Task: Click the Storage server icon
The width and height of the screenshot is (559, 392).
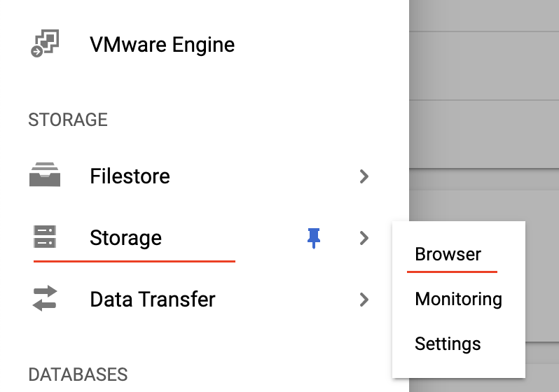Action: [45, 237]
